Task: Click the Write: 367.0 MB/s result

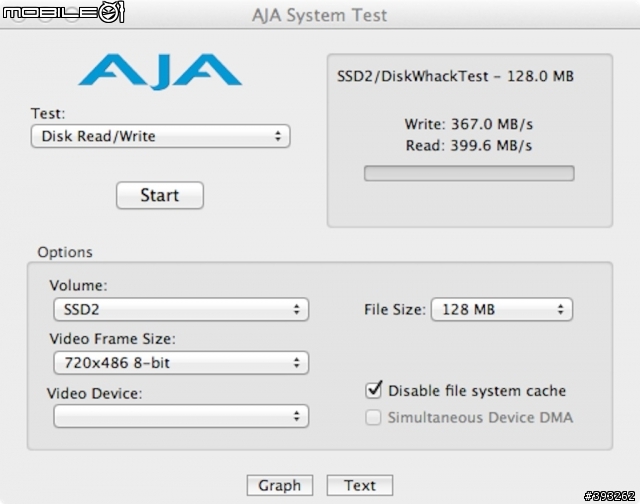Action: tap(469, 124)
